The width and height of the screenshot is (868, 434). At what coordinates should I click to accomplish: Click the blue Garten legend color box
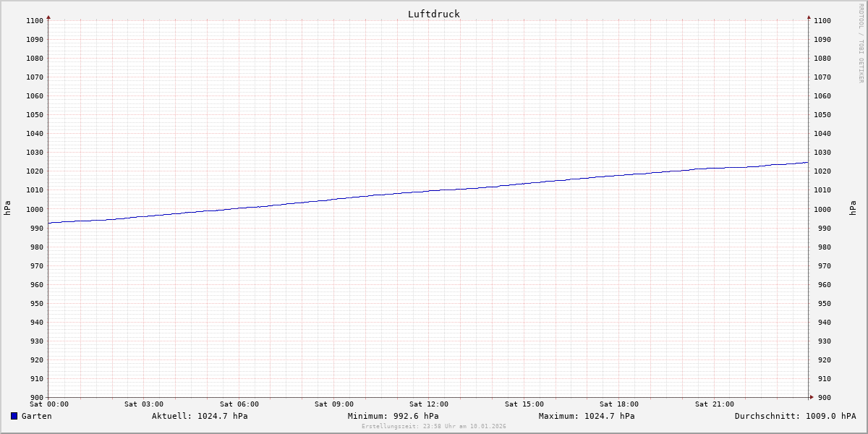click(x=14, y=416)
